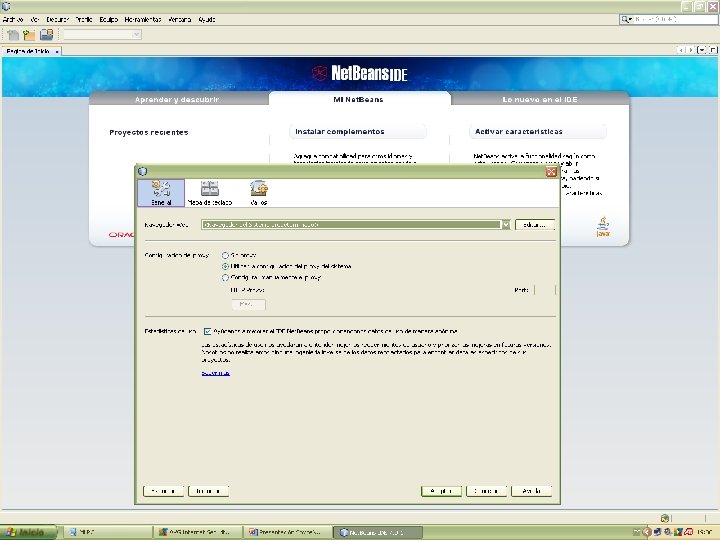This screenshot has height=540, width=720.
Task: Toggle the usage statistics checkbox
Action: coord(207,331)
